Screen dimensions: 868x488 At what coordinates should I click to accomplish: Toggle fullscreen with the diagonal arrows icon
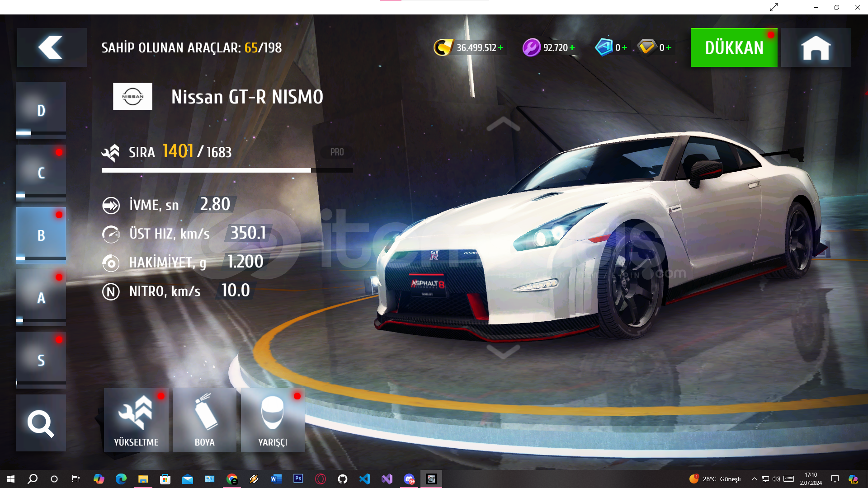pos(774,7)
